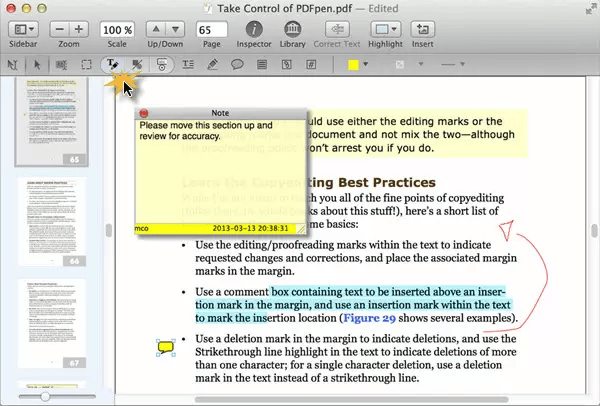Viewport: 600px width, 406px height.
Task: Click the document proxy icon in title bar
Action: pyautogui.click(x=208, y=8)
